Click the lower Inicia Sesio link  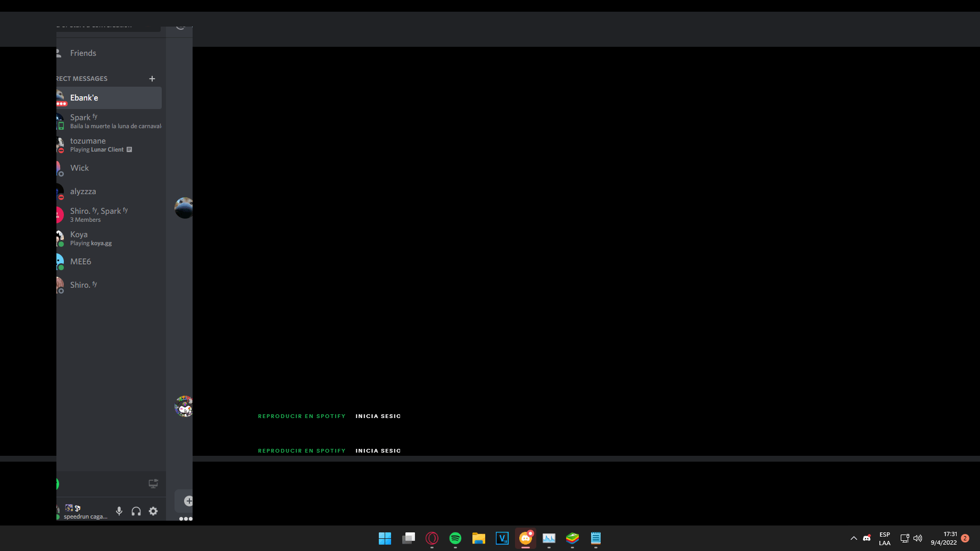pos(378,451)
